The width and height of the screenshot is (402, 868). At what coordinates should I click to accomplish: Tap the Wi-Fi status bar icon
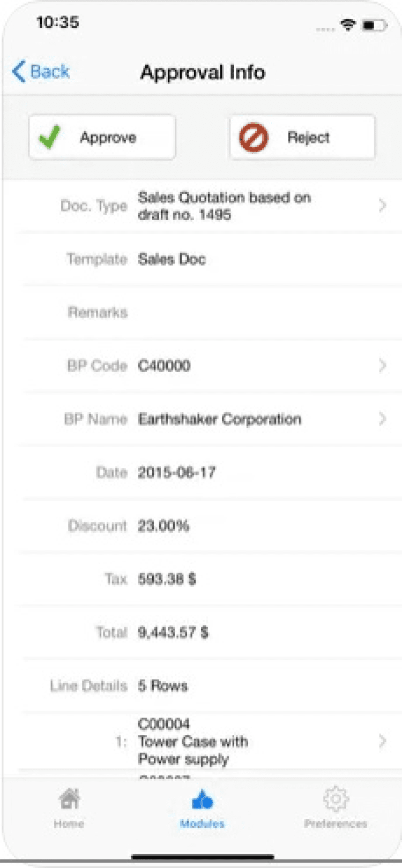[348, 25]
